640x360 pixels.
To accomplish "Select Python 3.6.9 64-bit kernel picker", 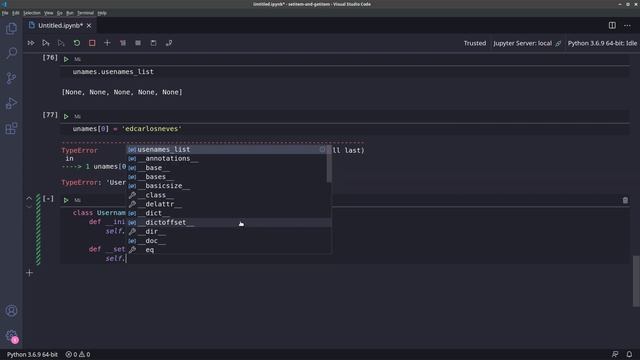I will click(x=602, y=43).
